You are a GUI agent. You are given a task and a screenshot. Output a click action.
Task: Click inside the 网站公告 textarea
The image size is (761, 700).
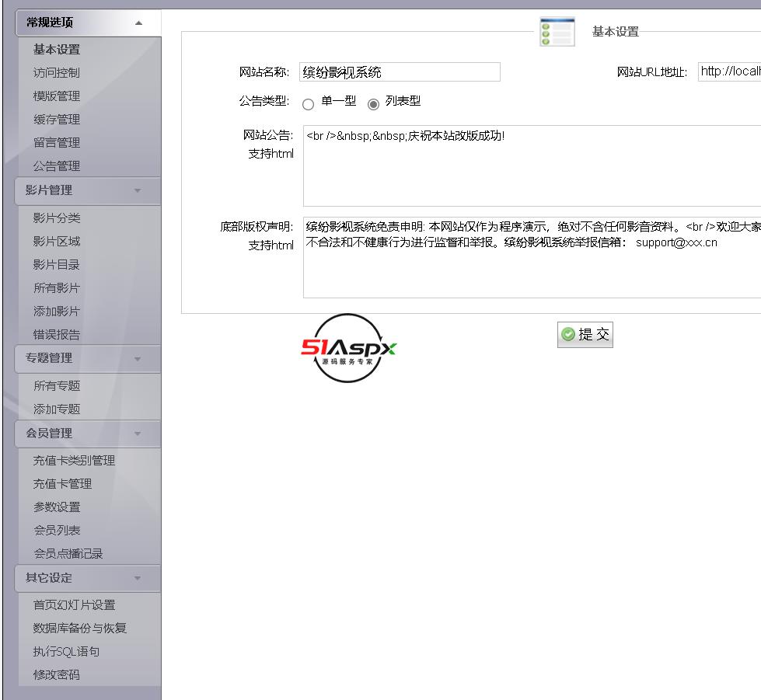(x=532, y=171)
